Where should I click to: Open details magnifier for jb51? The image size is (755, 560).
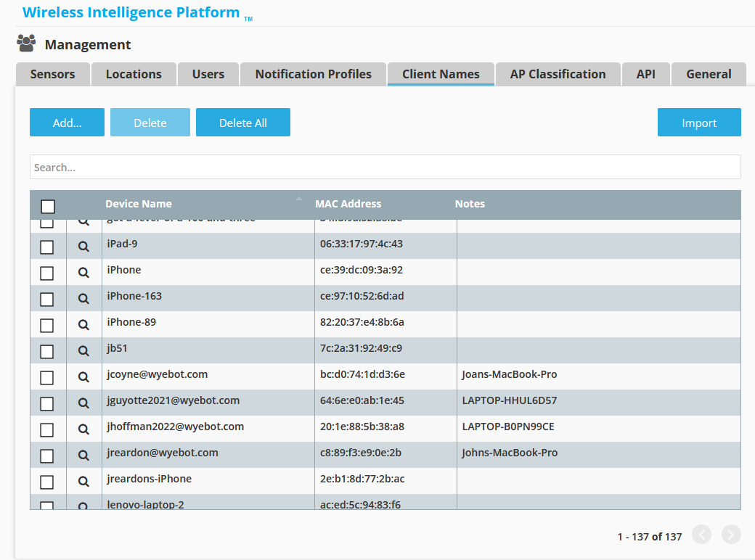[x=83, y=350]
